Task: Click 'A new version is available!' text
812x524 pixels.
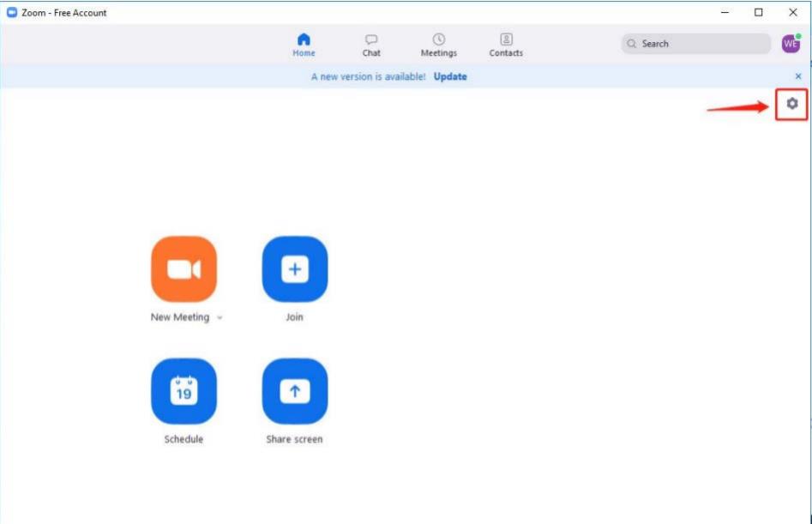Action: point(368,76)
